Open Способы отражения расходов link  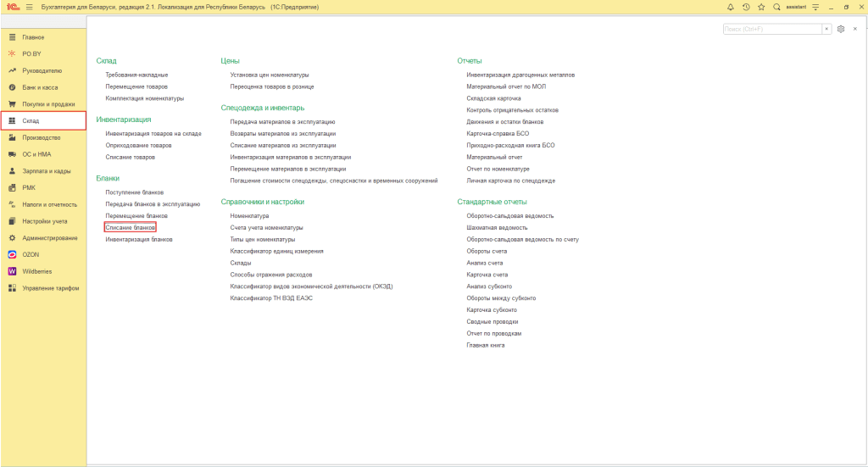coord(271,275)
